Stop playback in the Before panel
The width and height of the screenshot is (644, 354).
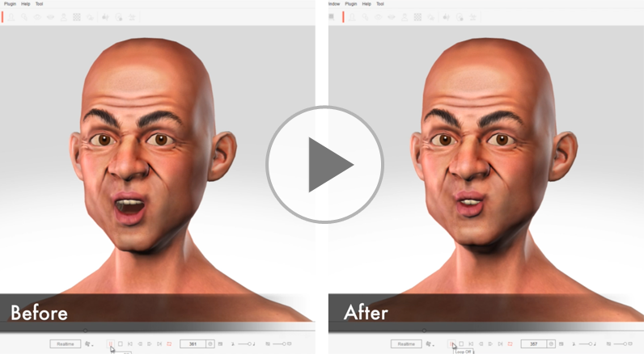(121, 343)
